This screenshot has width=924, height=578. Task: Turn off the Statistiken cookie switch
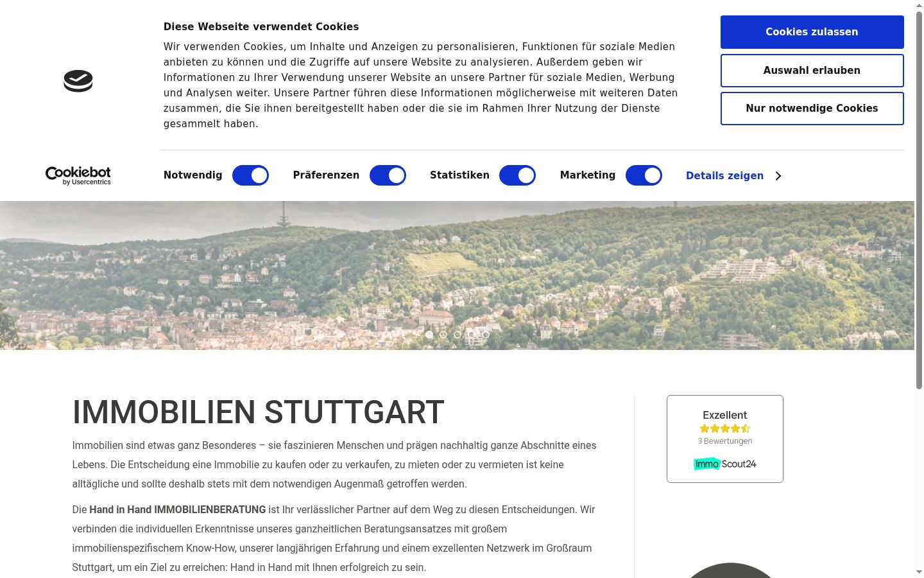[x=517, y=175]
